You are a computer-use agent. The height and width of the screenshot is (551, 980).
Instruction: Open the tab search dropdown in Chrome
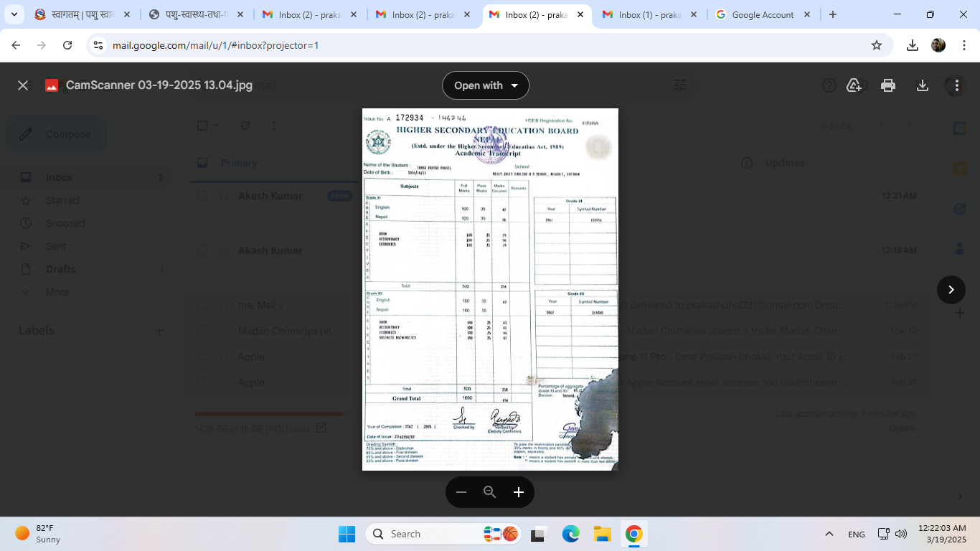click(x=15, y=14)
